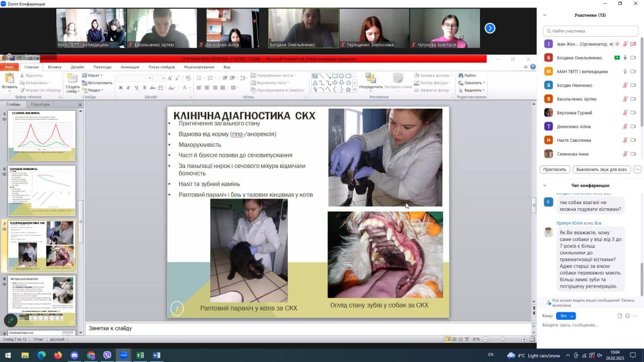Click the PowerPoint zoom-in plus button

point(524,339)
